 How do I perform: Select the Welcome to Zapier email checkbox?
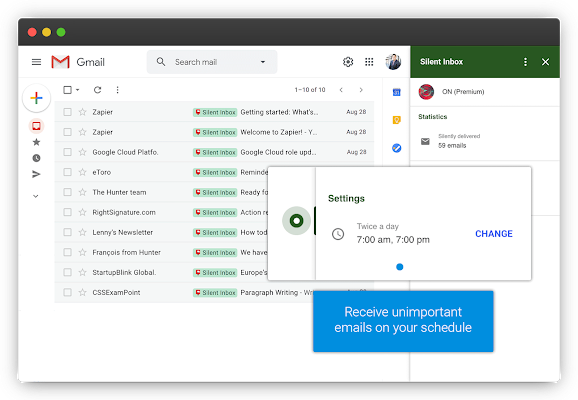click(67, 132)
